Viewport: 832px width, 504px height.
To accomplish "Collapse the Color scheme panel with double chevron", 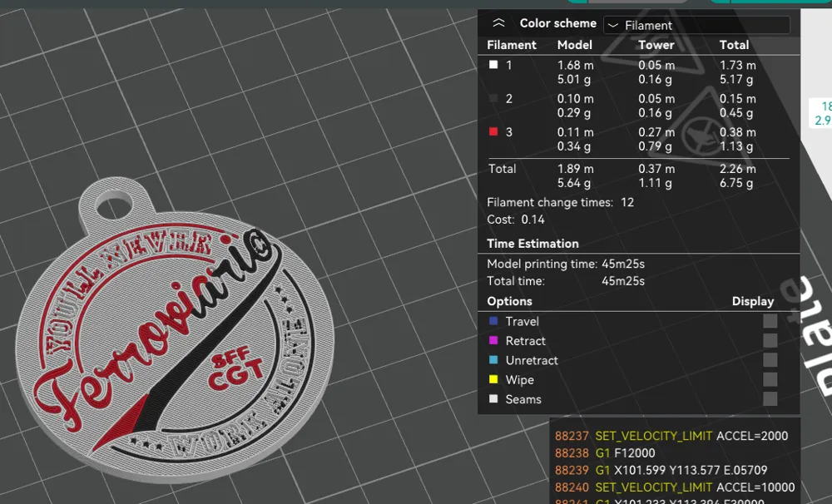I will coord(498,22).
